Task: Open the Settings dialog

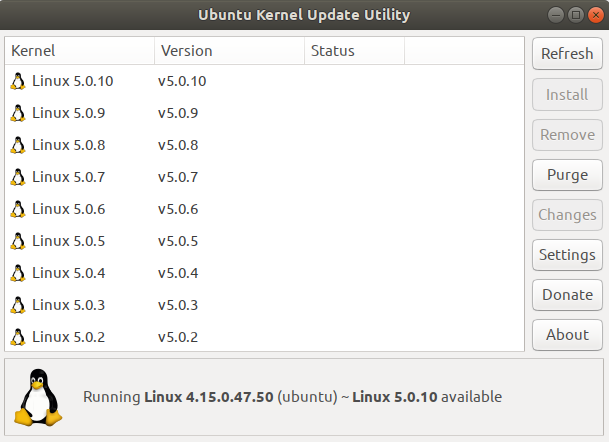Action: pyautogui.click(x=567, y=255)
